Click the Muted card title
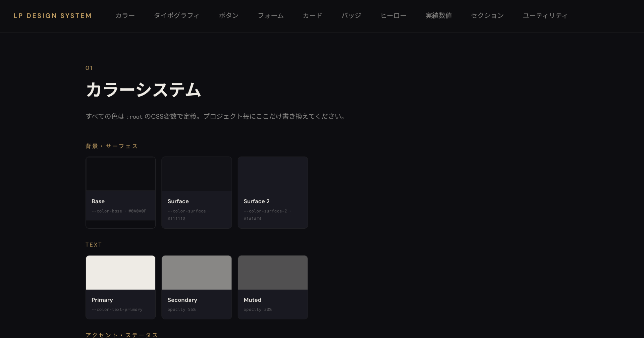This screenshot has width=644, height=338. click(253, 300)
